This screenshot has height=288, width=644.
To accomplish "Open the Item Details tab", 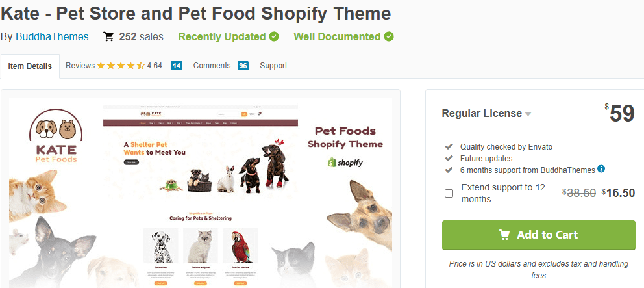I will [x=30, y=66].
